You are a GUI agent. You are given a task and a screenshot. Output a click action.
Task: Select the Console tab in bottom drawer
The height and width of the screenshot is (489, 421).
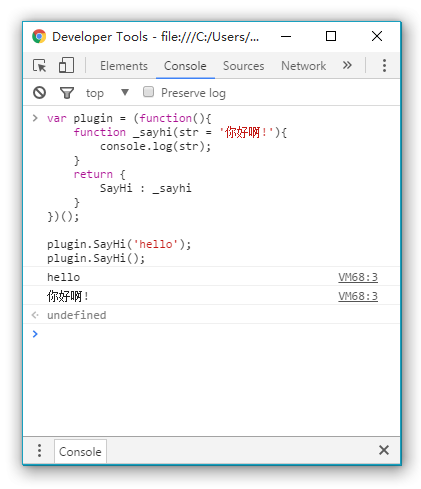point(80,451)
